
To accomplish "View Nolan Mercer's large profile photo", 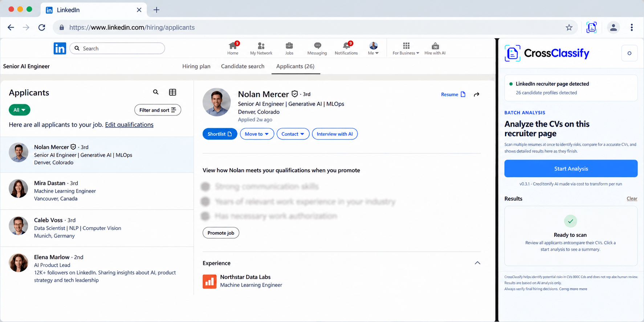I will point(217,102).
